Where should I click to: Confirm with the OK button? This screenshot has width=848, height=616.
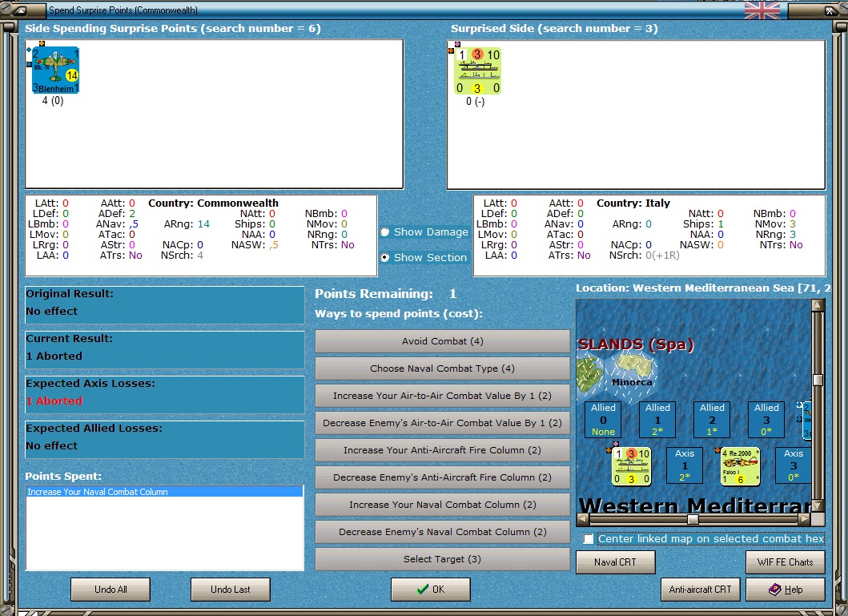pyautogui.click(x=431, y=590)
